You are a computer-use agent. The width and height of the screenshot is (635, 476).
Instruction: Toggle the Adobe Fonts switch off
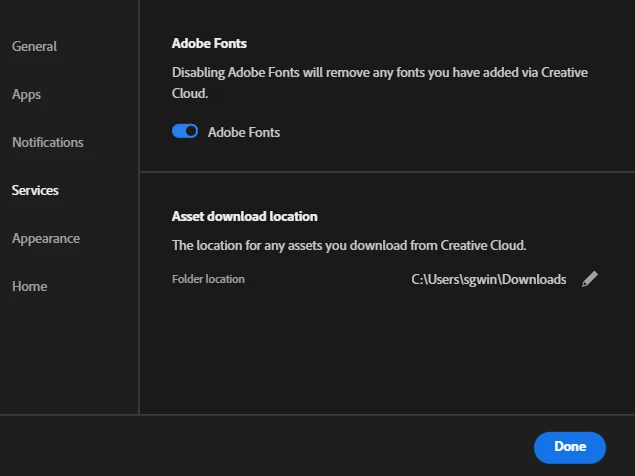(x=185, y=131)
